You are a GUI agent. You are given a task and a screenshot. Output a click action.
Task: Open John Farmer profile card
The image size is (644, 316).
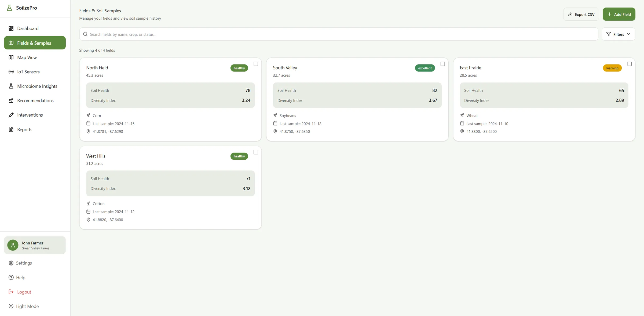(35, 245)
